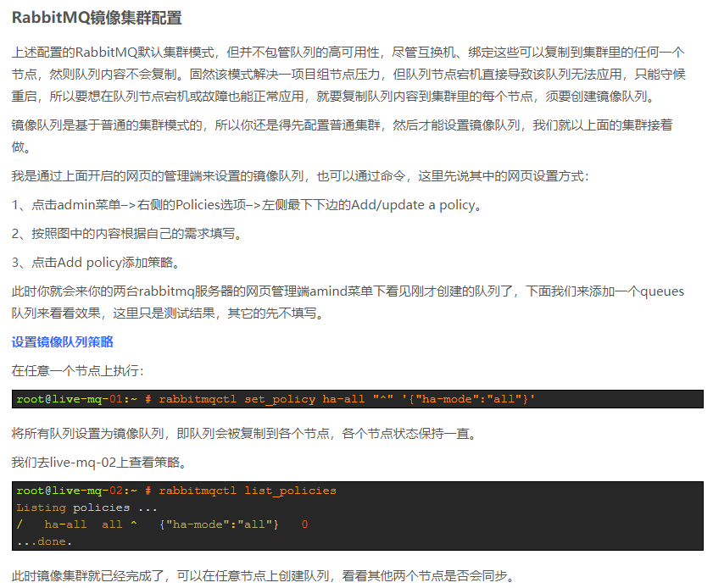This screenshot has width=713, height=588.
Task: Click the "...done." output line
Action: pos(44,541)
